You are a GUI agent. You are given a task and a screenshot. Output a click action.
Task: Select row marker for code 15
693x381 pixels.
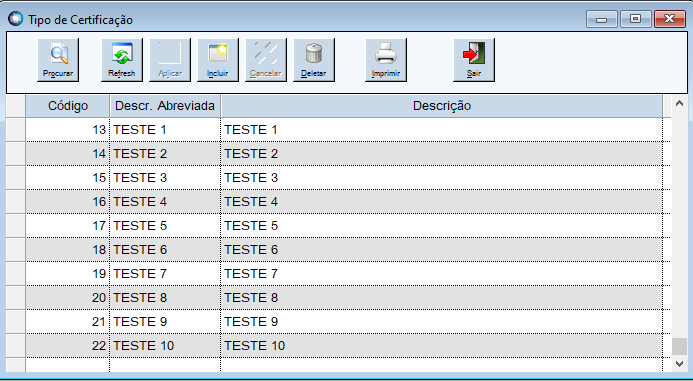pos(16,178)
